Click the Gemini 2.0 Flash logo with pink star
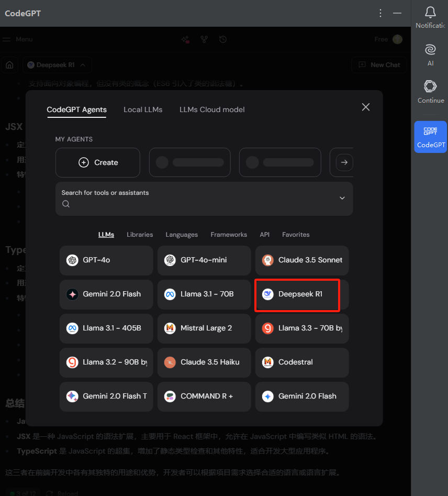 pos(72,294)
